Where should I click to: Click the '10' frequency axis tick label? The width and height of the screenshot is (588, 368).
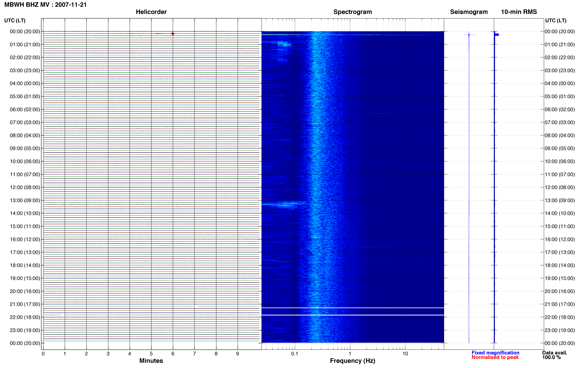[405, 354]
